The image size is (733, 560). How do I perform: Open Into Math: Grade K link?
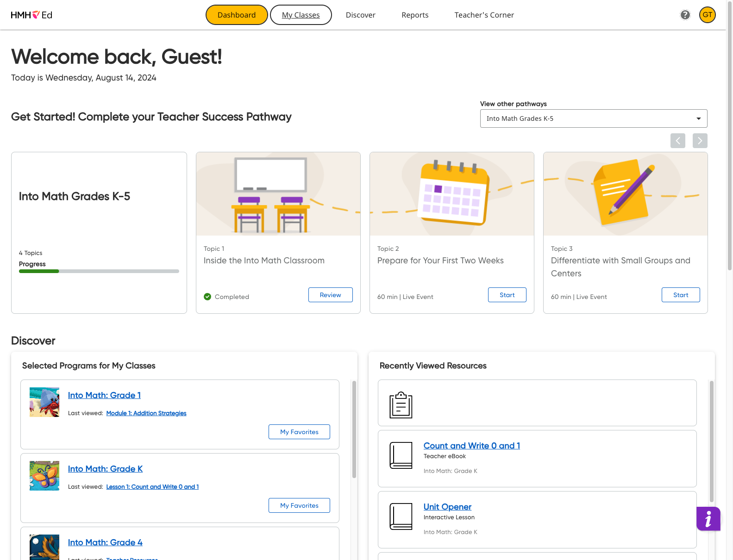pos(105,469)
